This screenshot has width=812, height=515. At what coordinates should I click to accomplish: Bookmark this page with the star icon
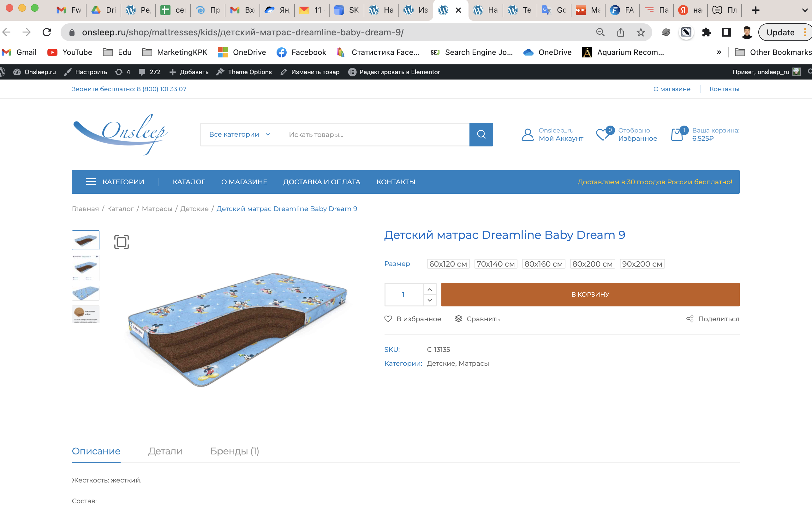click(641, 33)
